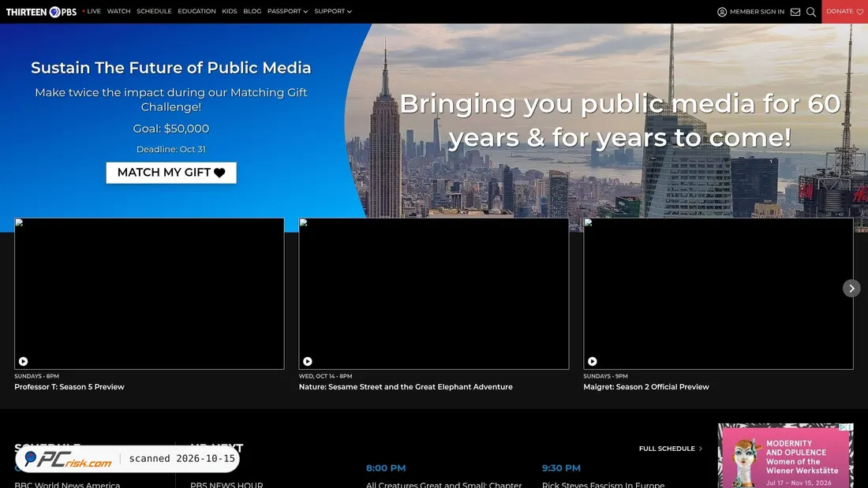
Task: Click the Modernity and Opulence advertisement
Action: (x=785, y=456)
